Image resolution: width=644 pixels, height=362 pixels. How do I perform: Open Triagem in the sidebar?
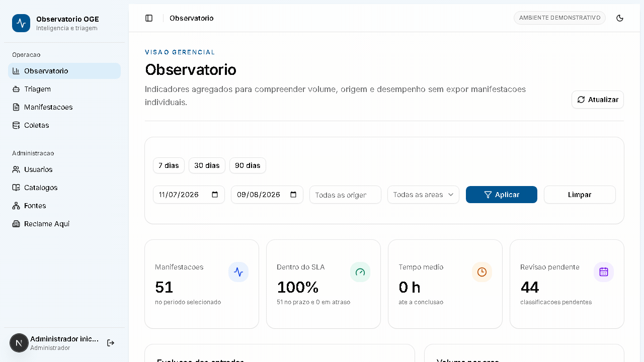64,89
